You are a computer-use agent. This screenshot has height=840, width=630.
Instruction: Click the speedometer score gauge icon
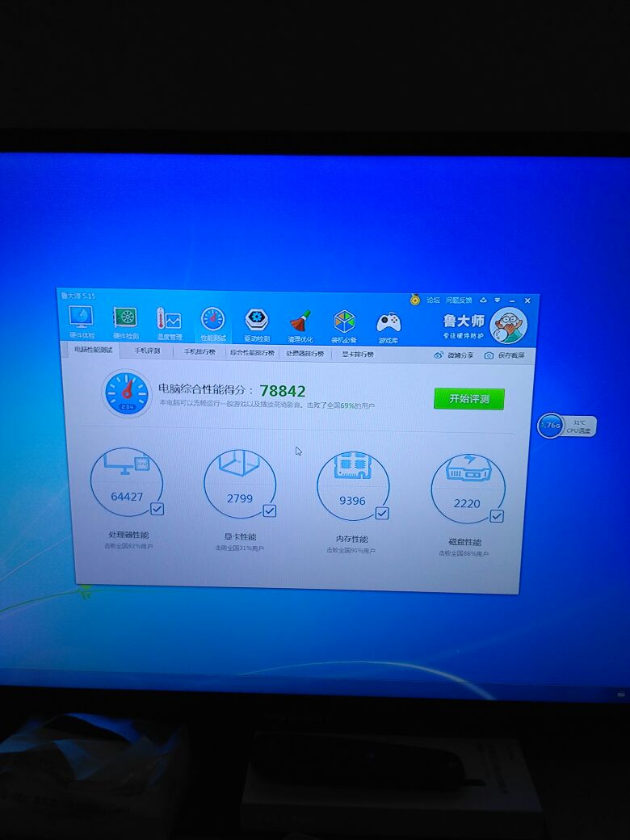pos(127,393)
